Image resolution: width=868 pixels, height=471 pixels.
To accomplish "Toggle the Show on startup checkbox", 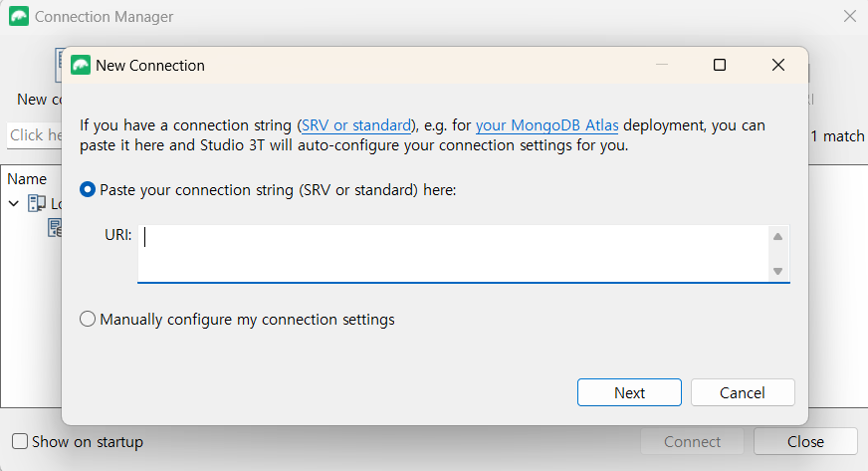I will [20, 441].
